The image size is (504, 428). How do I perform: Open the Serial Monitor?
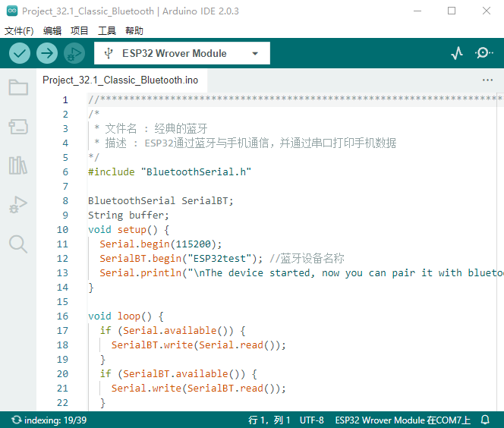[x=484, y=53]
